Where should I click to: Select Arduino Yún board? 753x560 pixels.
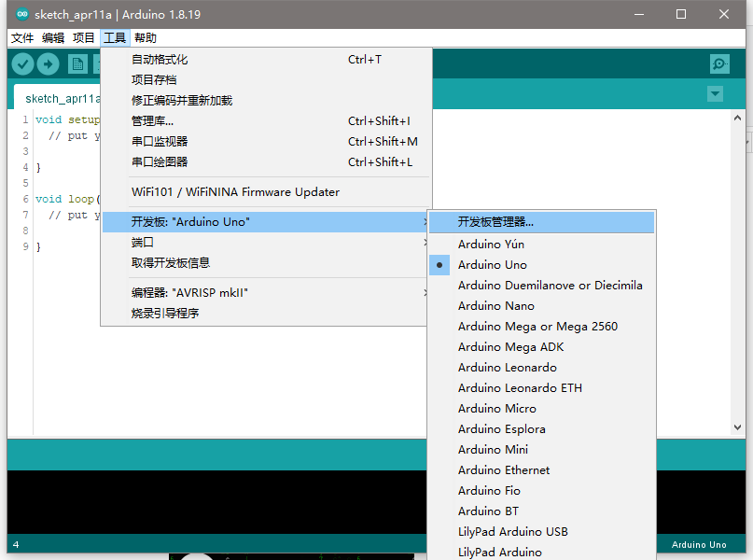542,245
